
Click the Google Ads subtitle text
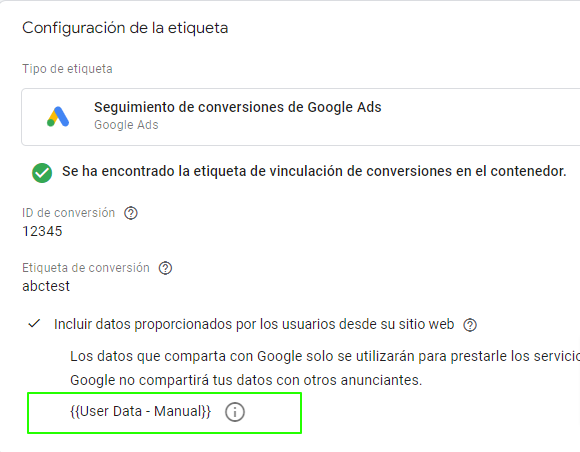pos(126,125)
